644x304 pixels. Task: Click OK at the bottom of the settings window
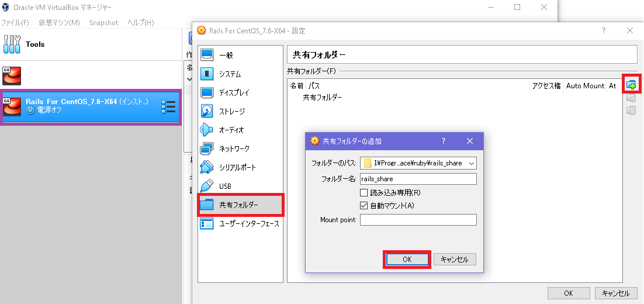[569, 293]
